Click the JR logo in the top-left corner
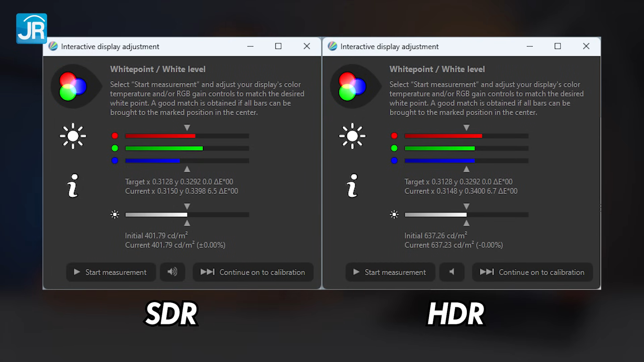 pyautogui.click(x=32, y=28)
